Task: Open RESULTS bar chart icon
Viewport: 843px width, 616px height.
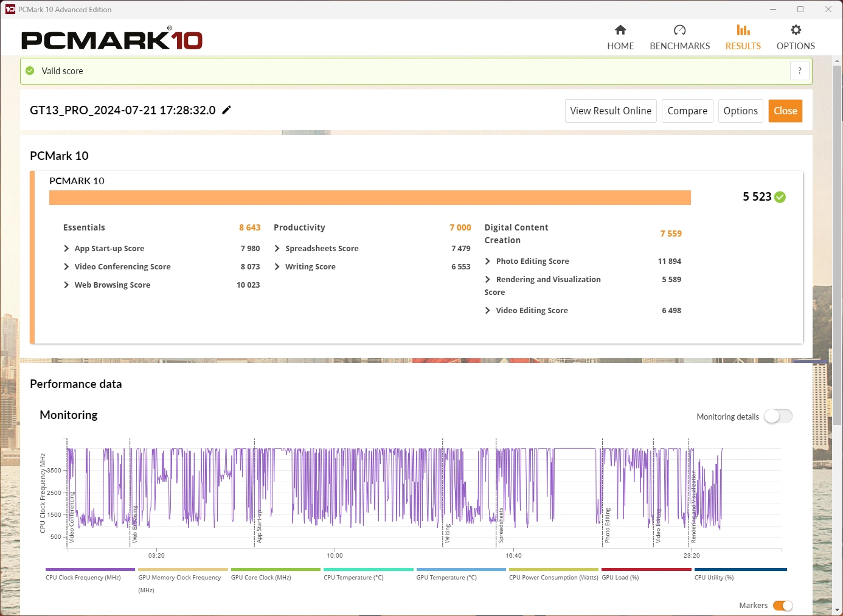Action: click(x=743, y=30)
